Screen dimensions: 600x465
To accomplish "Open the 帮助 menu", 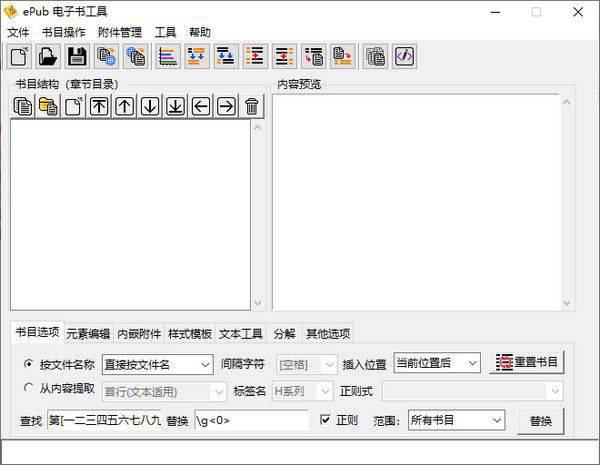I will pos(200,32).
